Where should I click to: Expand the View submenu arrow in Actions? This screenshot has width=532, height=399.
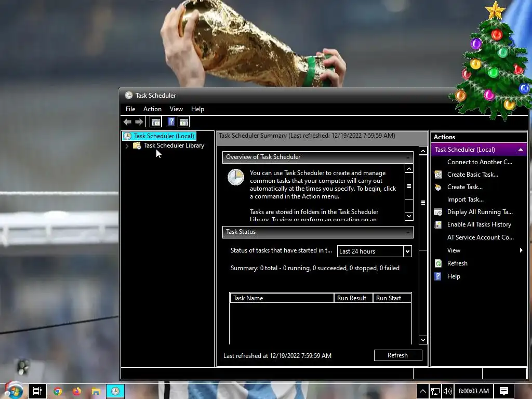pyautogui.click(x=521, y=250)
